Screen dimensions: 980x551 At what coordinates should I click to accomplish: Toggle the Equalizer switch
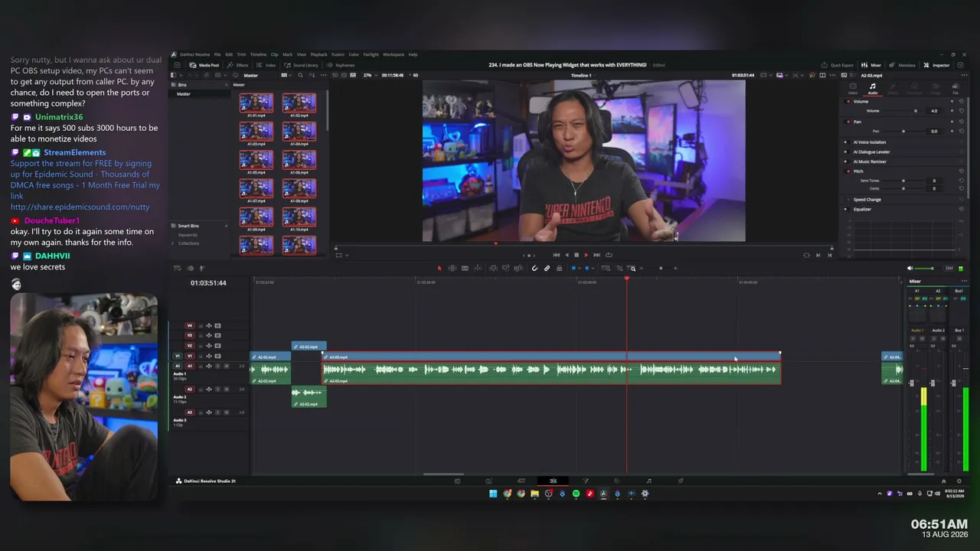click(x=848, y=209)
